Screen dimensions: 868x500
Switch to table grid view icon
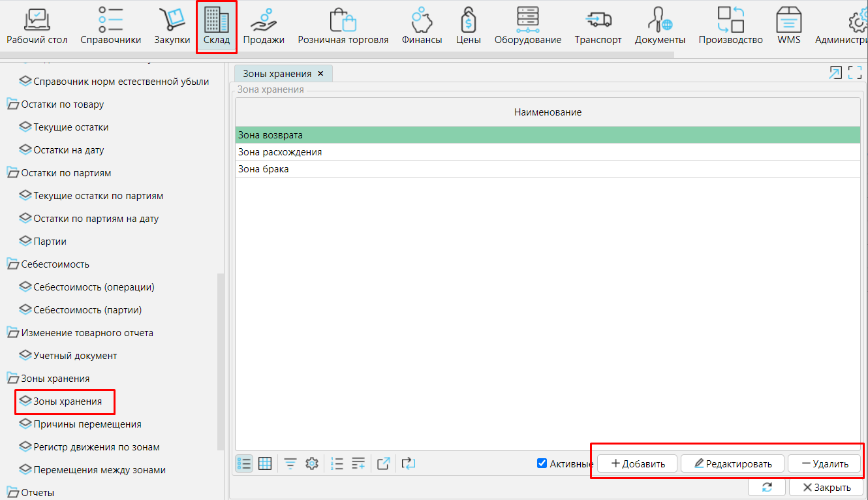pos(265,463)
